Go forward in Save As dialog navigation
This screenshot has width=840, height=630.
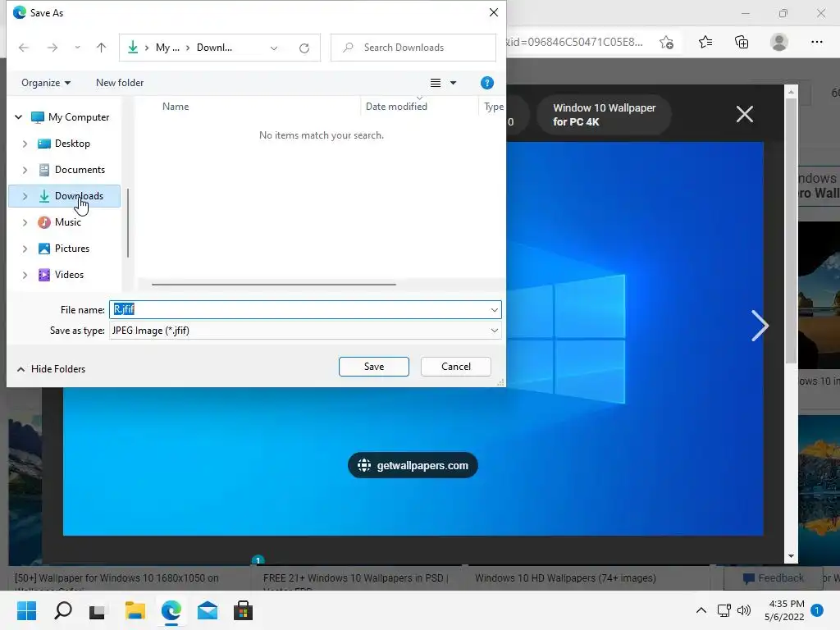(x=52, y=48)
